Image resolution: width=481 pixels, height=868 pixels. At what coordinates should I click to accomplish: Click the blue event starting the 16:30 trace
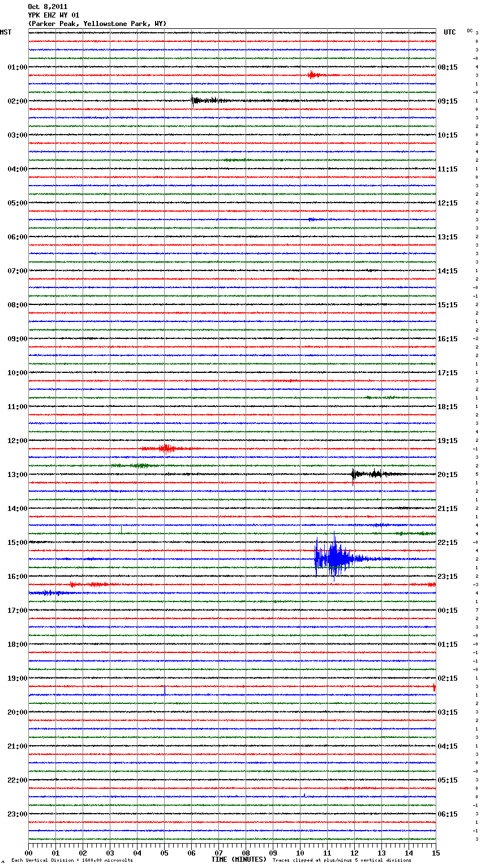[x=50, y=592]
